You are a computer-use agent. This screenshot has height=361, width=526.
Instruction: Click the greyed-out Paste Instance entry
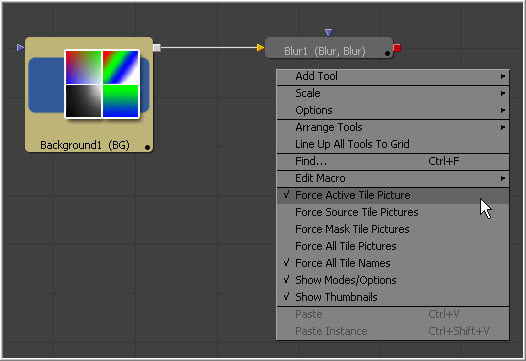[392, 331]
